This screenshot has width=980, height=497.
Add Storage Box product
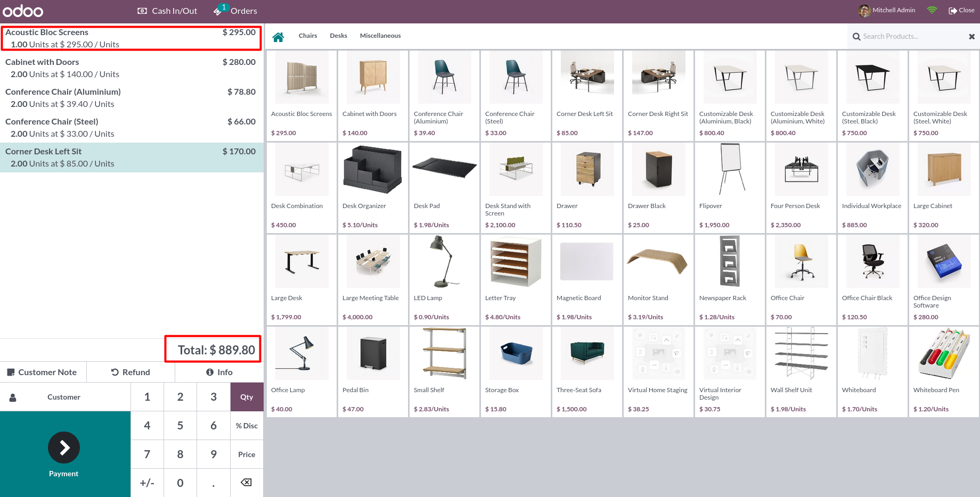click(516, 372)
